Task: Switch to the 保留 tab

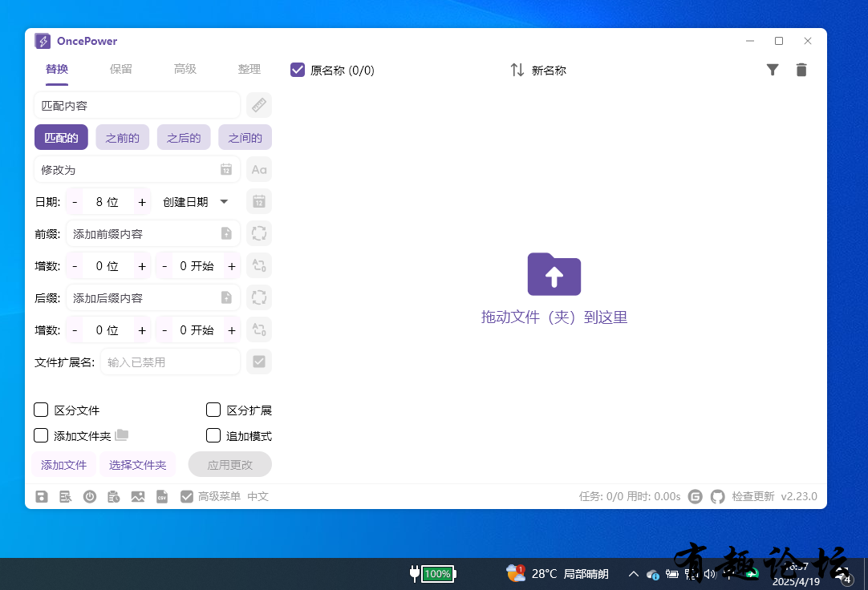Action: (x=120, y=69)
